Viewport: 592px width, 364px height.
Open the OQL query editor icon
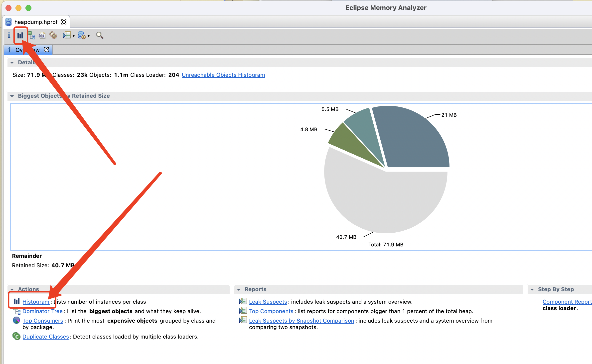pyautogui.click(x=42, y=35)
